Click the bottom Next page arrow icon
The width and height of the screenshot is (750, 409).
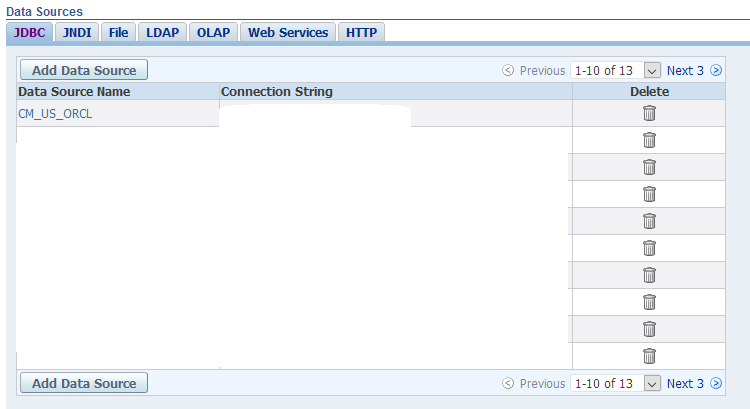pos(716,383)
